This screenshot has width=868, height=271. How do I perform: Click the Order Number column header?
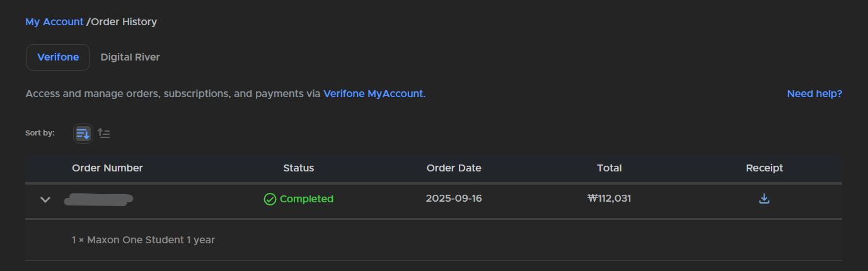[107, 168]
